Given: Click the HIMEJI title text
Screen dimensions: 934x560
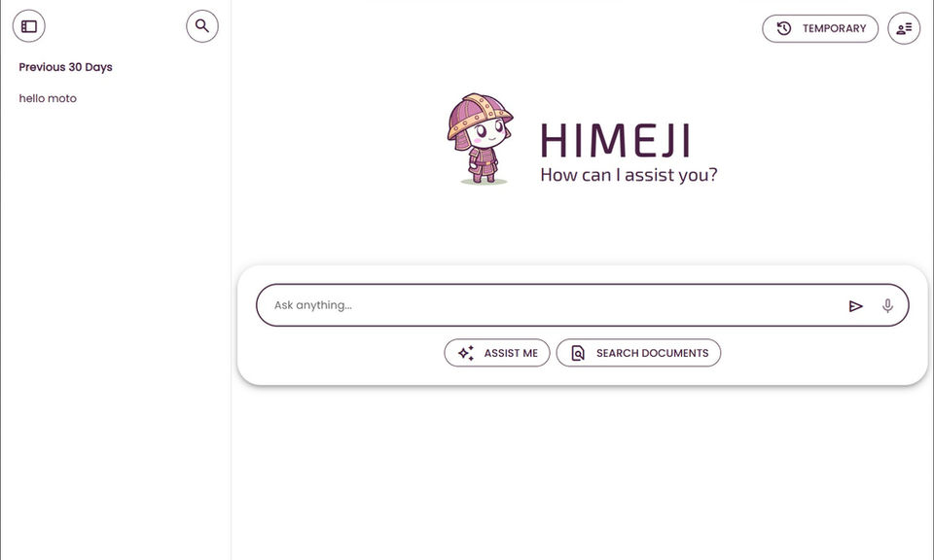Looking at the screenshot, I should pos(615,142).
